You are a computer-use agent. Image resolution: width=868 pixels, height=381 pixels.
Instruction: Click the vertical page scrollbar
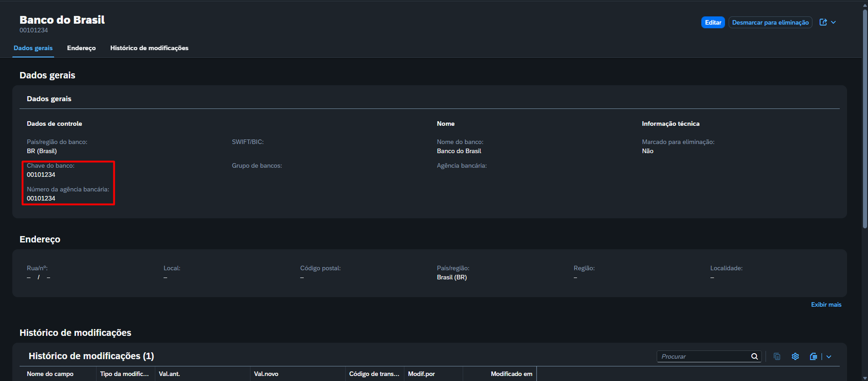[865, 118]
